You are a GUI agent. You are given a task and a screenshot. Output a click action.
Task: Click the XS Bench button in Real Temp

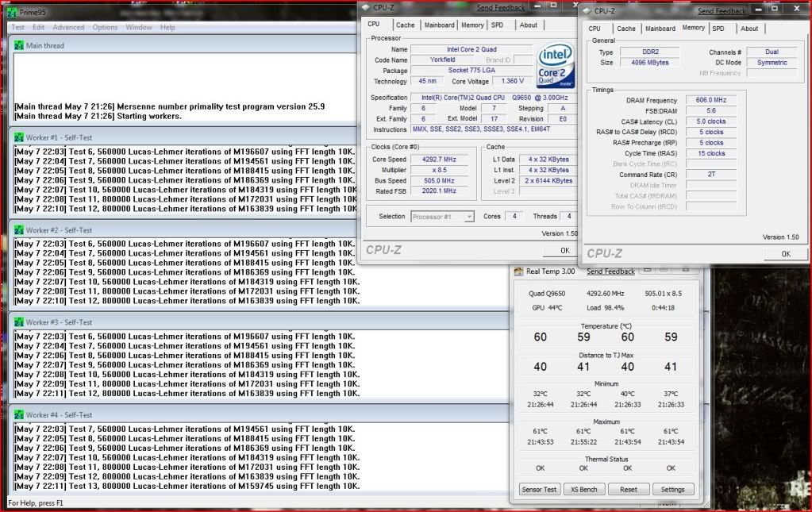pos(583,489)
